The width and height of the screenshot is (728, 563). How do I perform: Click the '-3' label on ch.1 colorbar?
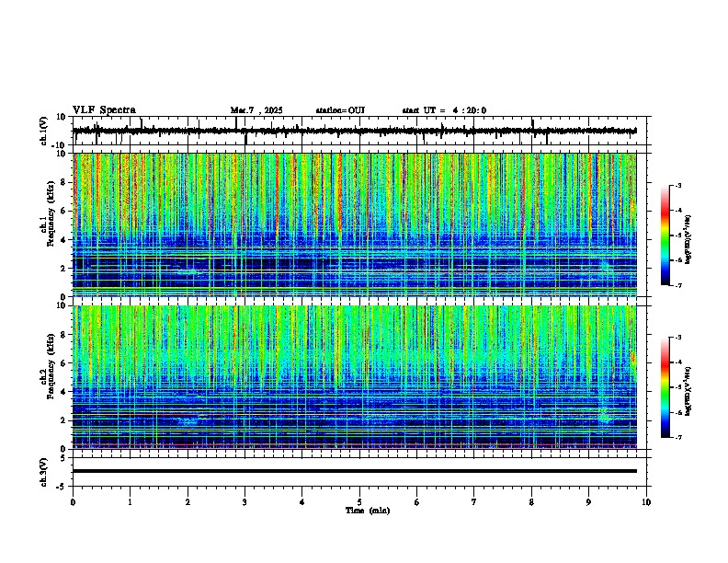tap(678, 185)
